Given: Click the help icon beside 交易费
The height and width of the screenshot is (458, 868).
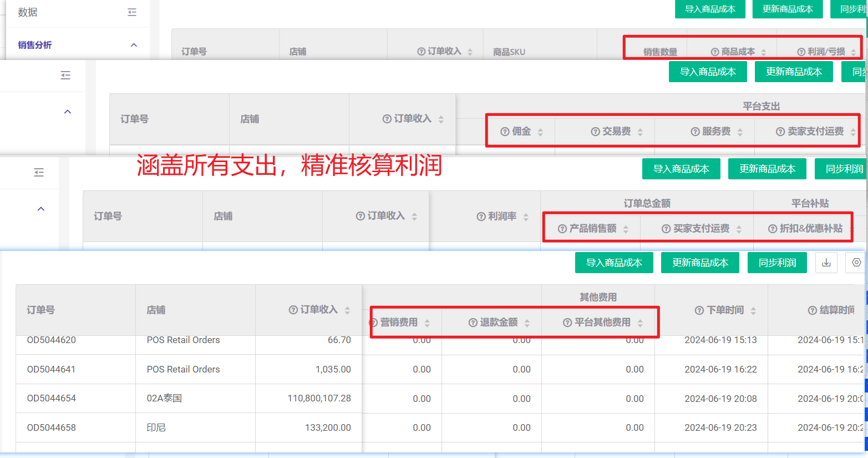Looking at the screenshot, I should [595, 132].
